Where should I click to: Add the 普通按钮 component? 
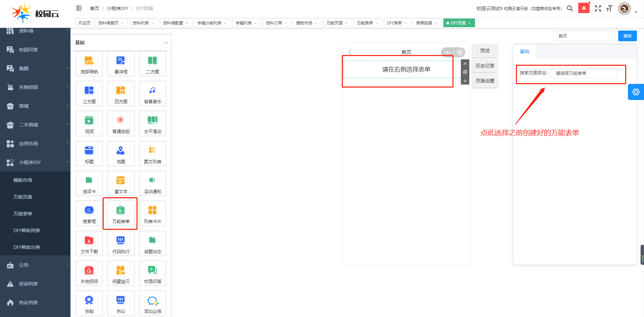coord(121,123)
